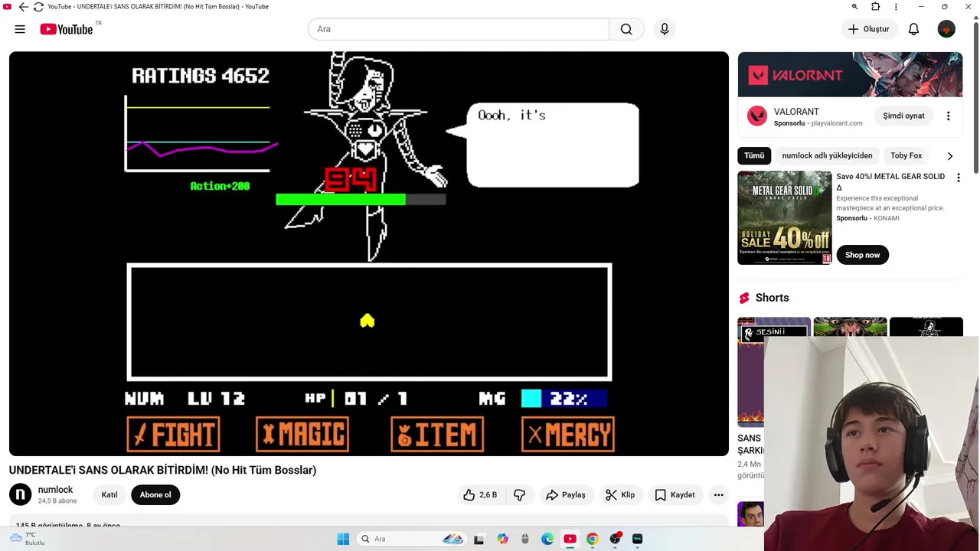The height and width of the screenshot is (551, 980).
Task: Click the playvalorant.com sponsor link
Action: pos(837,123)
